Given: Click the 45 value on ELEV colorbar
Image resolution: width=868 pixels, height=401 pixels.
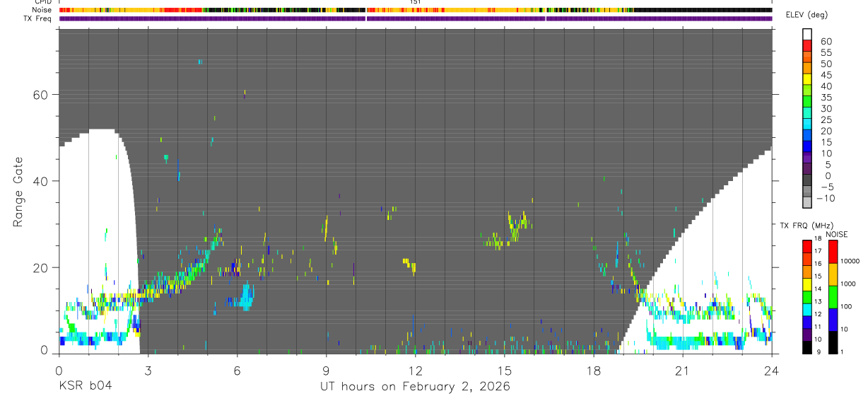Looking at the screenshot, I should pos(826,75).
